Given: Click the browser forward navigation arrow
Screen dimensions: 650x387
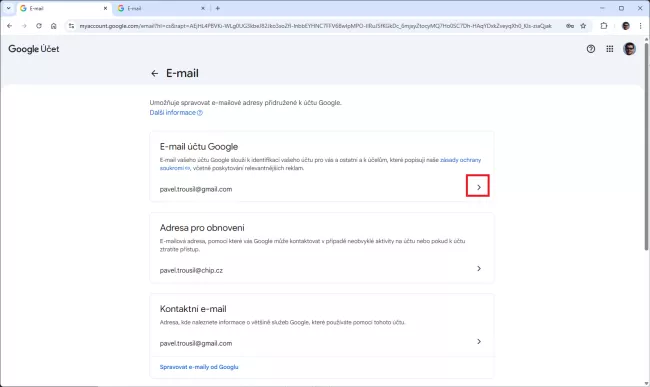Looking at the screenshot, I should click(24, 26).
